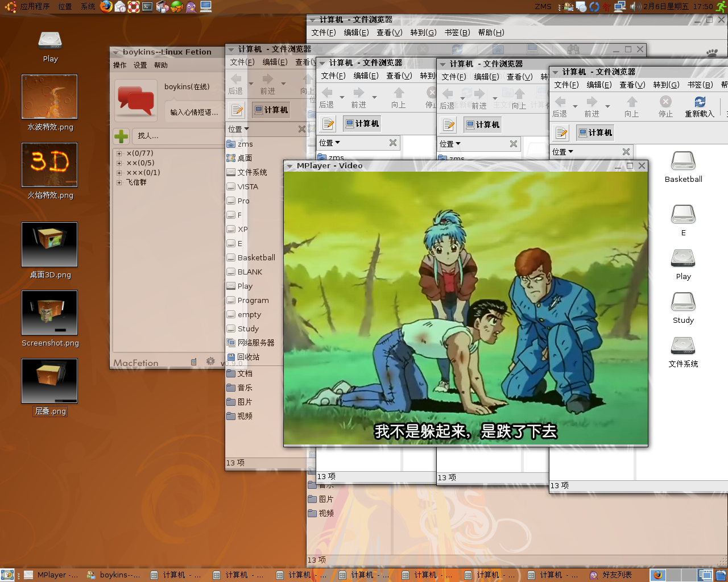The image size is (728, 582).
Task: Switch to the boykins Fetion taskbar button
Action: pyautogui.click(x=114, y=575)
